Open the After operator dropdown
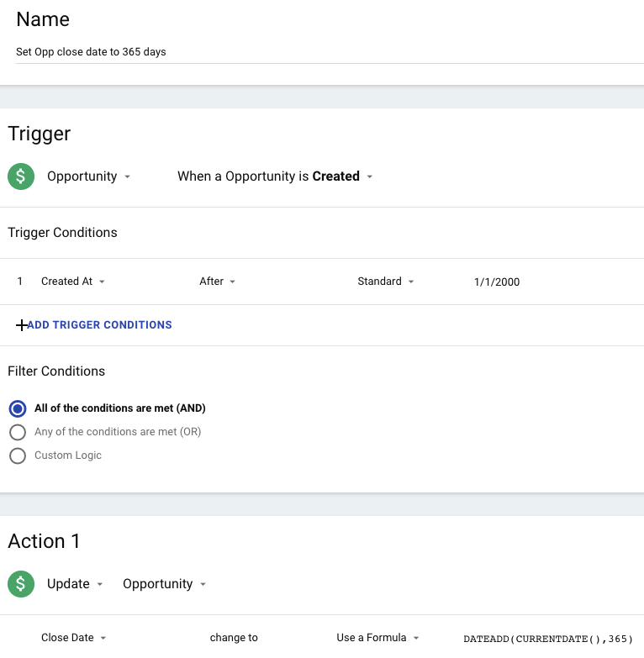Screen dimensions: 644x658 (x=218, y=282)
